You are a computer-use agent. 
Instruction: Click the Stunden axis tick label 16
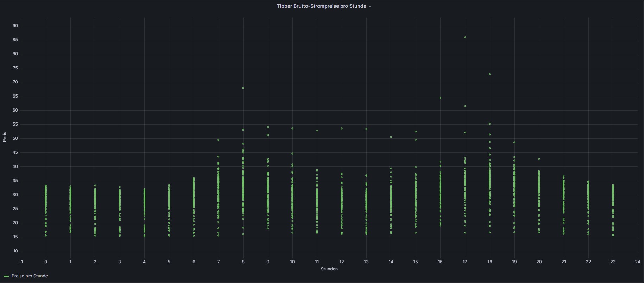coord(440,262)
